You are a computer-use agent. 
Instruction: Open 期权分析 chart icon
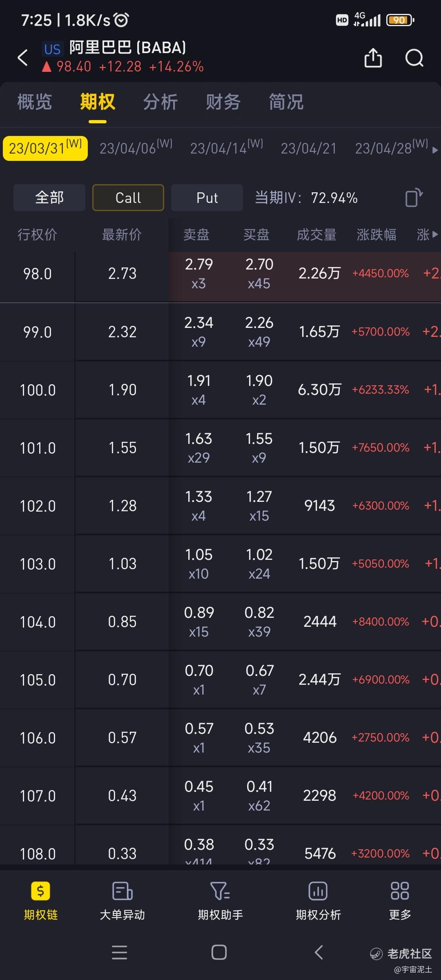tap(318, 891)
